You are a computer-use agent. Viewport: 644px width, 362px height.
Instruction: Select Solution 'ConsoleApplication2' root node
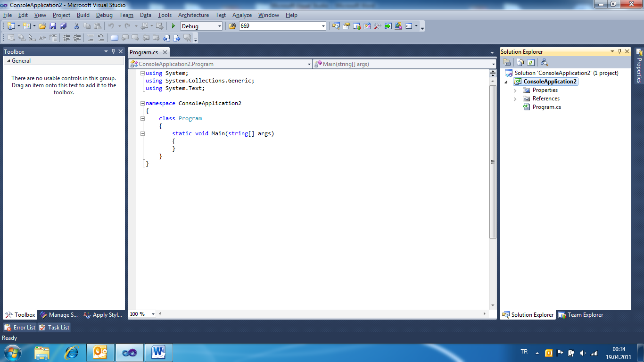[x=566, y=73]
